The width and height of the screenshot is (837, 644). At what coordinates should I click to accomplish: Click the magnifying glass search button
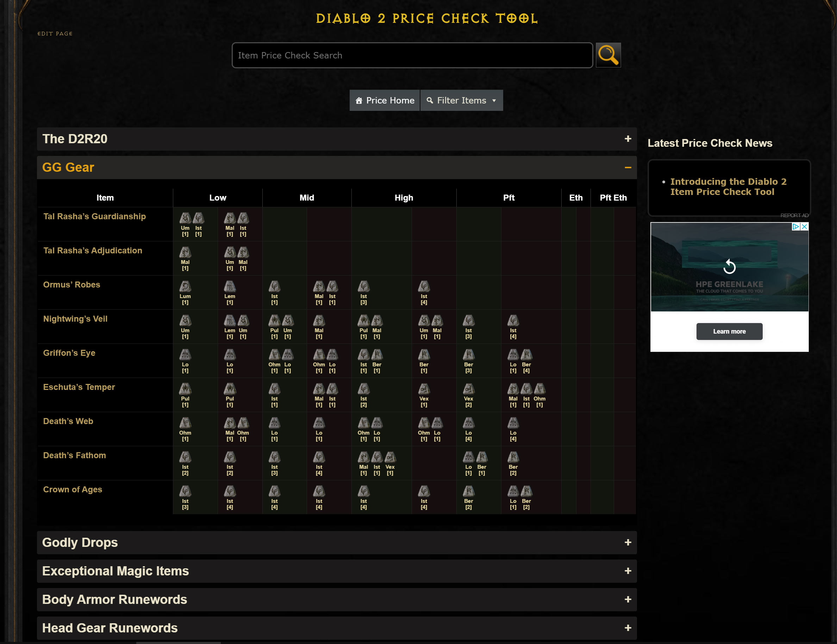coord(608,55)
